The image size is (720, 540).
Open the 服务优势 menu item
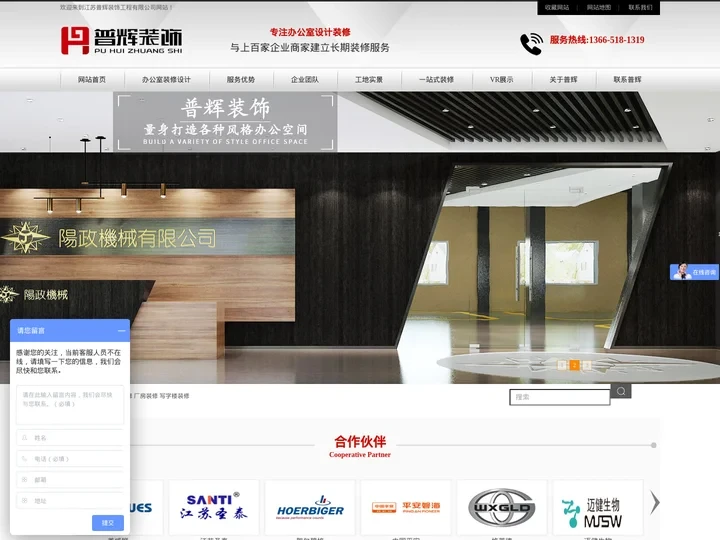pos(241,79)
